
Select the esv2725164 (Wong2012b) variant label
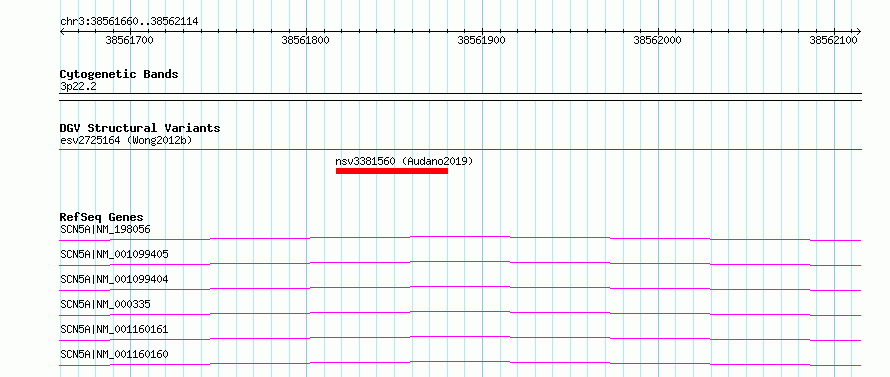pyautogui.click(x=125, y=140)
